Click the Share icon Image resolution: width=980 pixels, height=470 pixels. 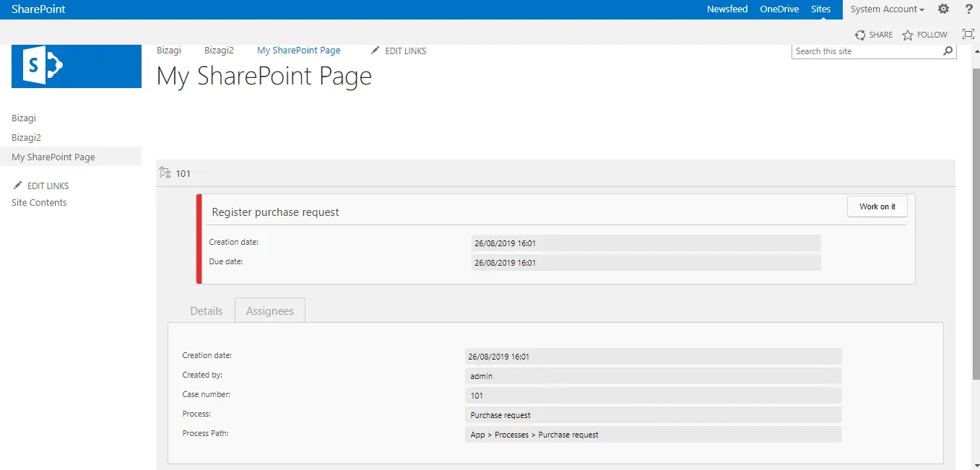tap(860, 35)
